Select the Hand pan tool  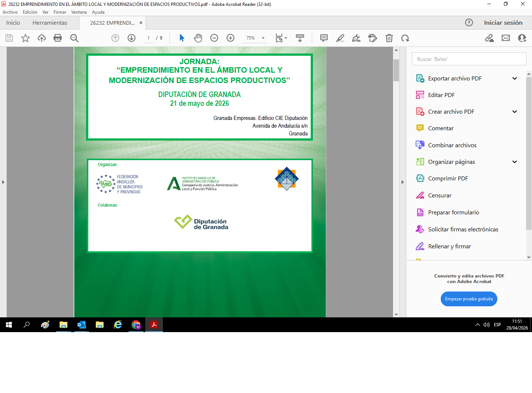coord(198,38)
